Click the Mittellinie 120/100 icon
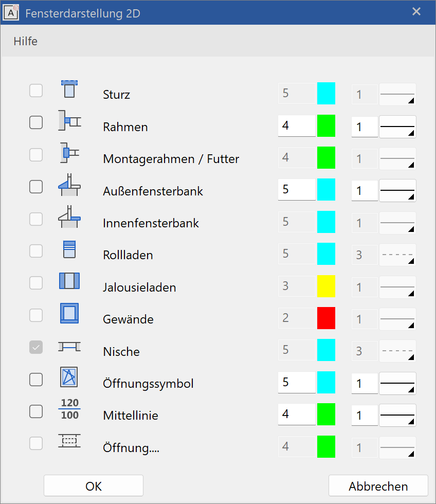The height and width of the screenshot is (504, 436). click(x=69, y=409)
